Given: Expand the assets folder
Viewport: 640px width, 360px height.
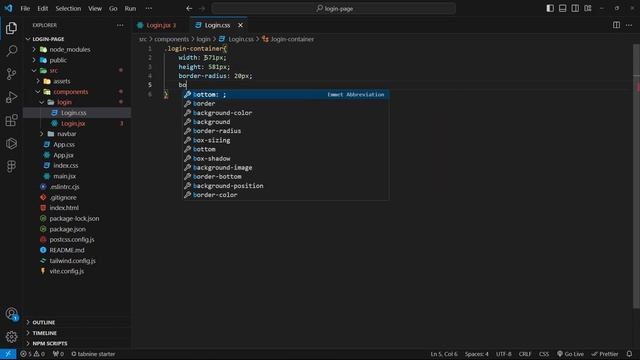Looking at the screenshot, I should 78,81.
